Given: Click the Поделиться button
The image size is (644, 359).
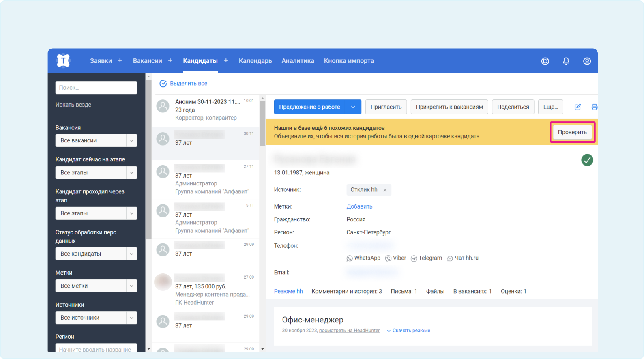Looking at the screenshot, I should (x=513, y=107).
